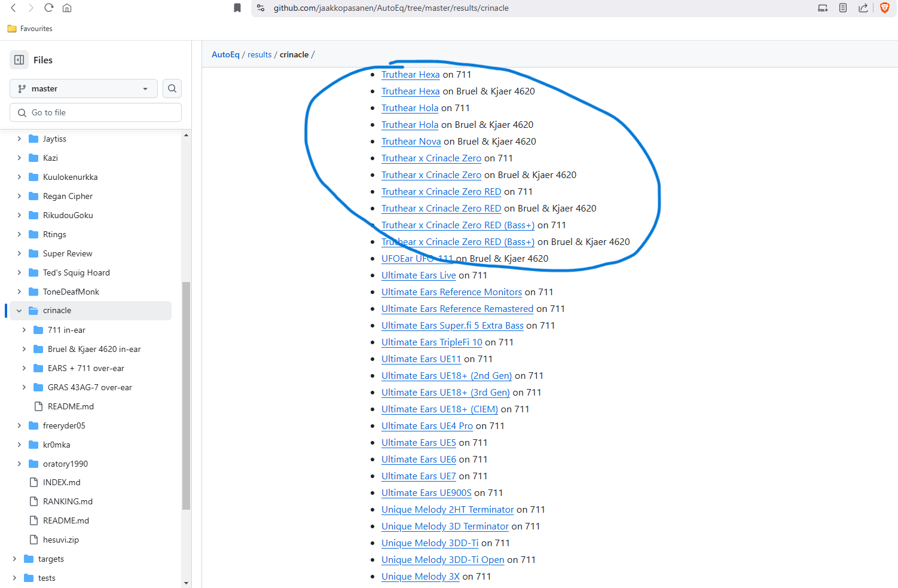Click file tree scrollbar up arrow
The height and width of the screenshot is (588, 898).
[186, 135]
